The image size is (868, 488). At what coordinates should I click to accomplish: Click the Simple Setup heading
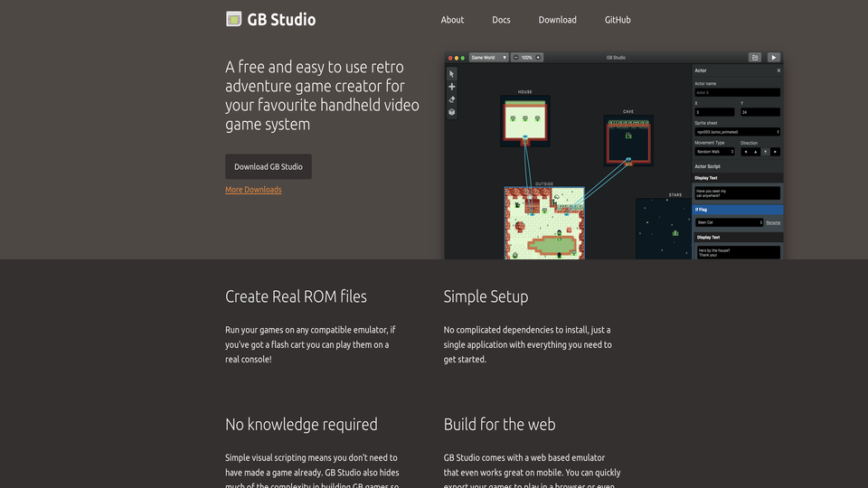[486, 296]
